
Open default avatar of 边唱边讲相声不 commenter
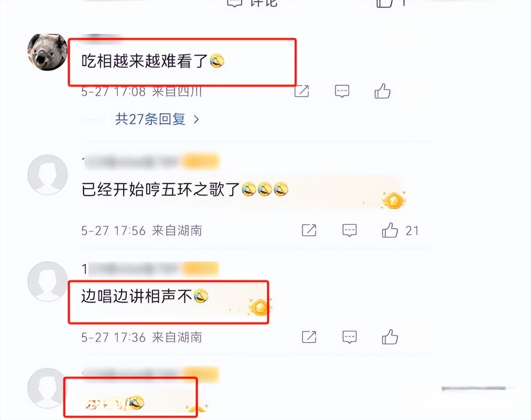48,281
